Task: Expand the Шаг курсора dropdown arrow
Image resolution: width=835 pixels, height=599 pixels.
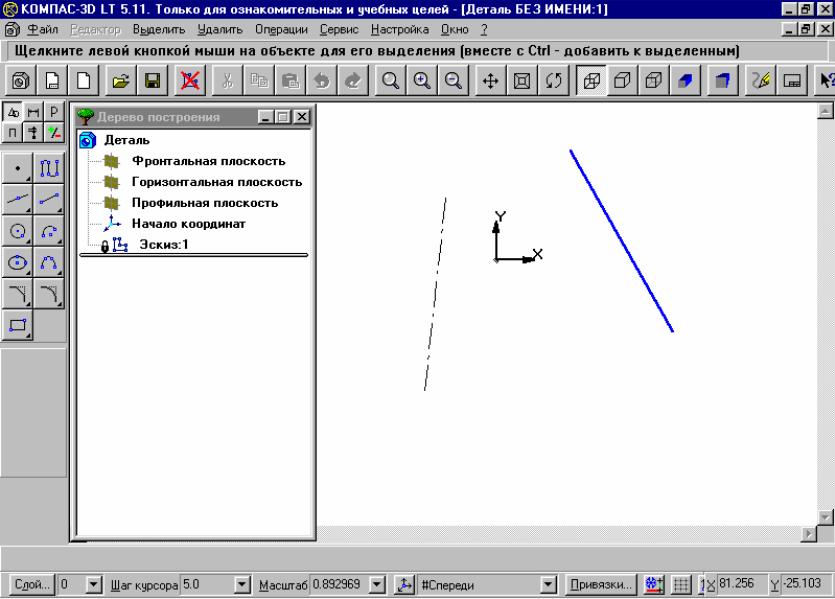Action: (242, 585)
